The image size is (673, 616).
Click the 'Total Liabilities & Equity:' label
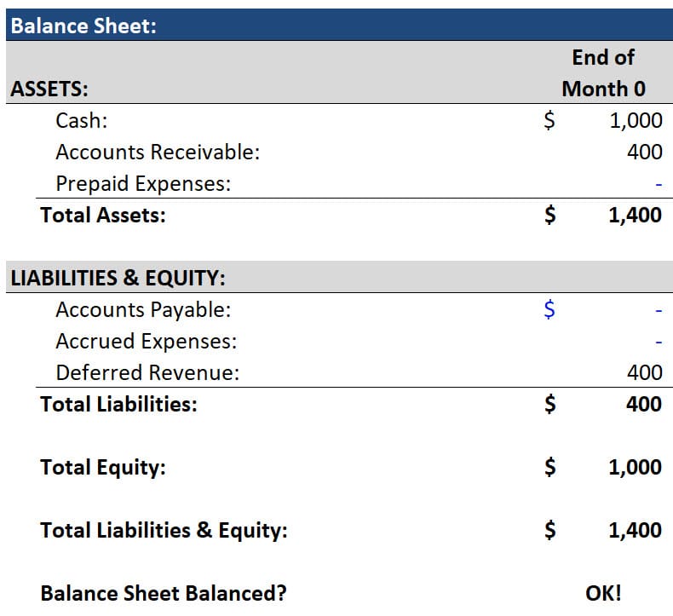(x=164, y=531)
